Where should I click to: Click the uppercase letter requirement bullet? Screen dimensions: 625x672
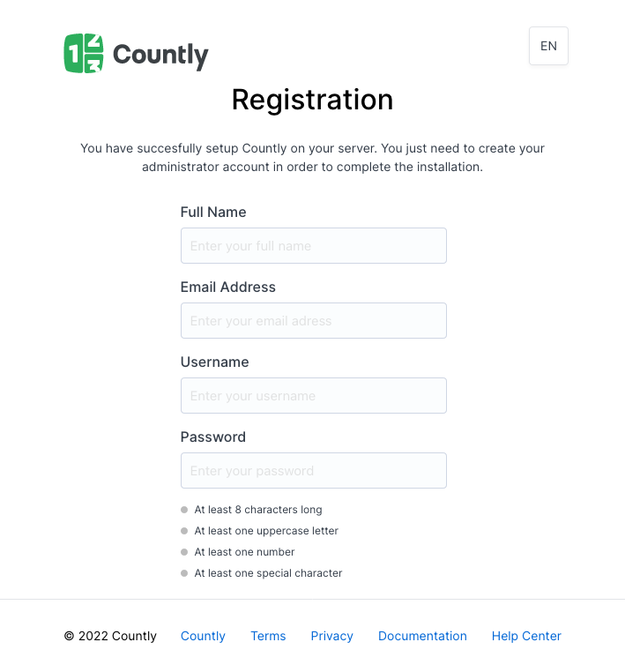click(185, 531)
